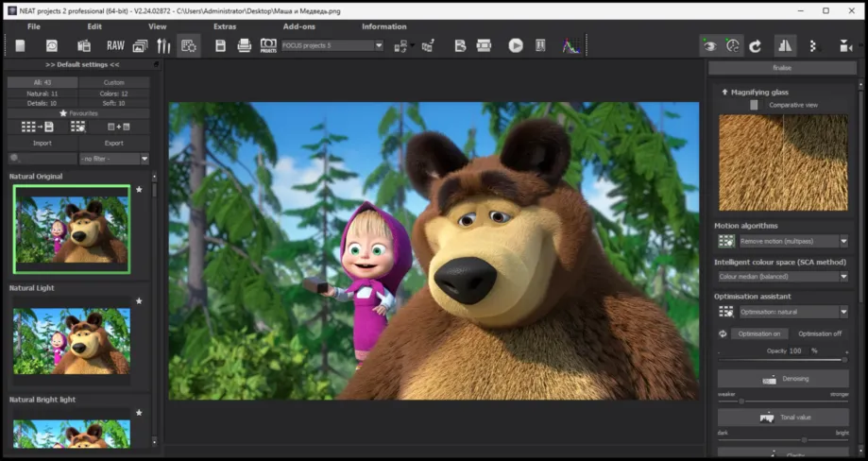The image size is (868, 461).
Task: Click the preset settings gear icon
Action: pyautogui.click(x=188, y=46)
